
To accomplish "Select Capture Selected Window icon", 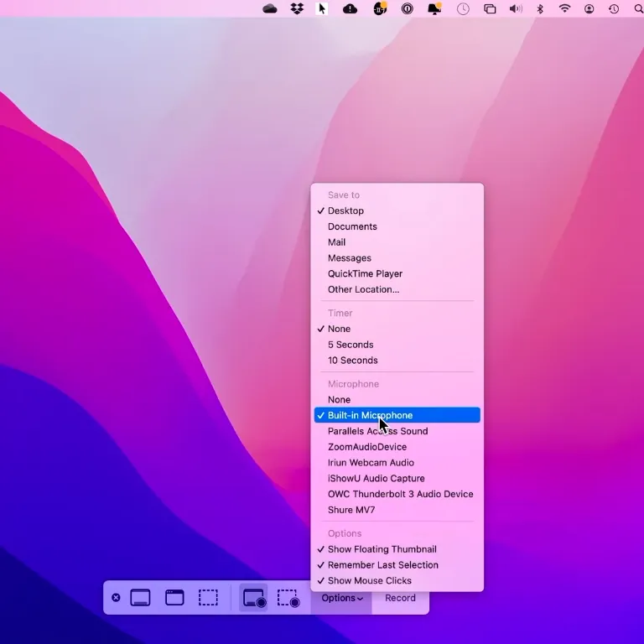I will pyautogui.click(x=174, y=598).
